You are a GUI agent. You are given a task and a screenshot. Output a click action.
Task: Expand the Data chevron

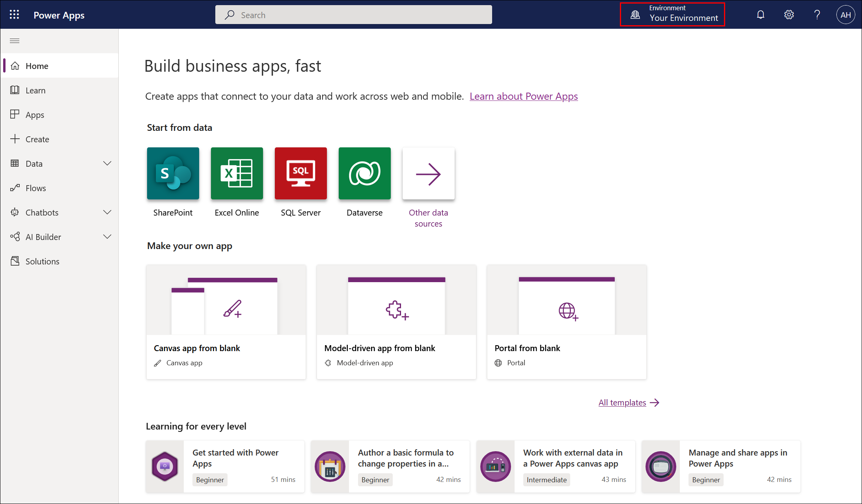(x=107, y=163)
